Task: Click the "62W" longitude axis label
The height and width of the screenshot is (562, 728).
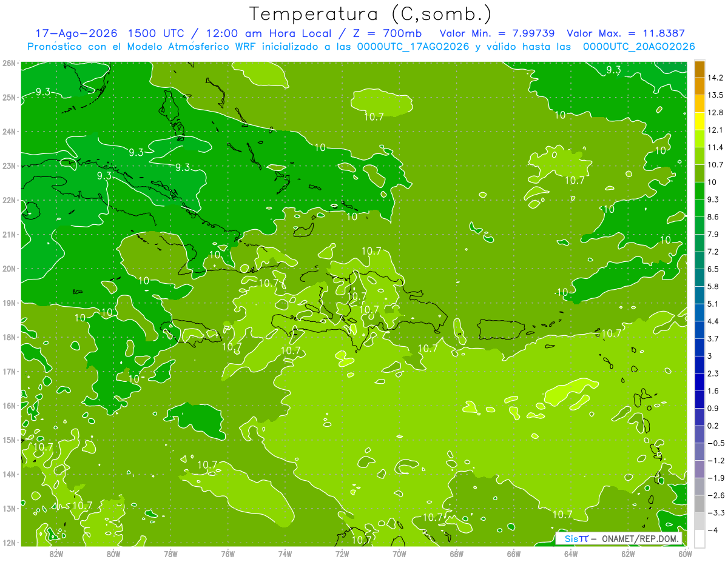Action: point(629,554)
